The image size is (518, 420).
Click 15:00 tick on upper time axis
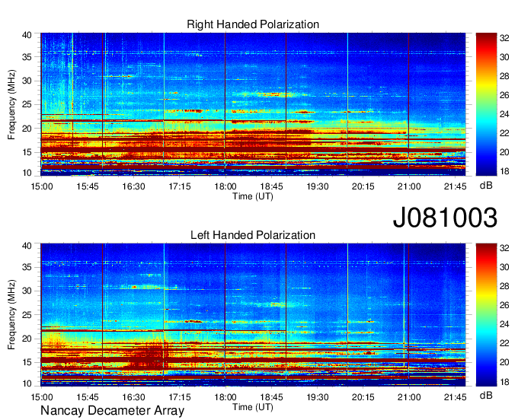pos(42,186)
